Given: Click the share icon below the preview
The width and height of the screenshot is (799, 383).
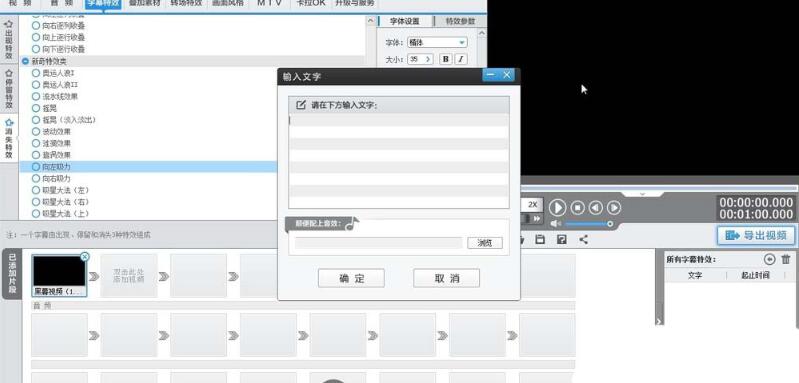Looking at the screenshot, I should [583, 239].
